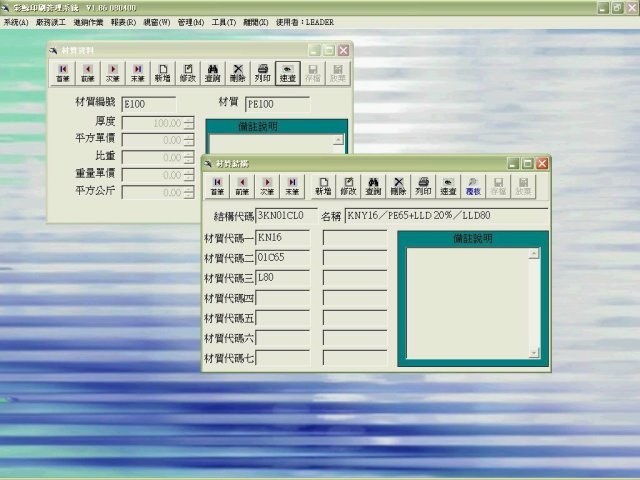The width and height of the screenshot is (640, 480).
Task: Click 修改 (edit) icon in 材質資料 toolbar
Action: point(188,71)
